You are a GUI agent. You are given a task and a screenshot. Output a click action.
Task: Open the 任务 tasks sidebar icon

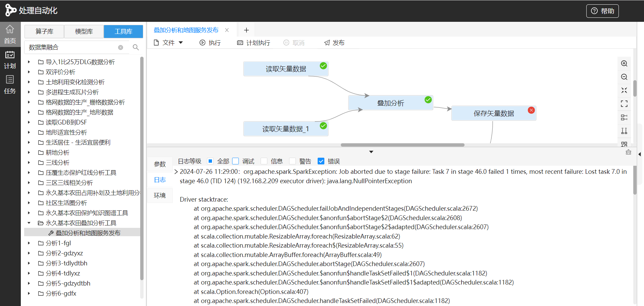pos(10,85)
